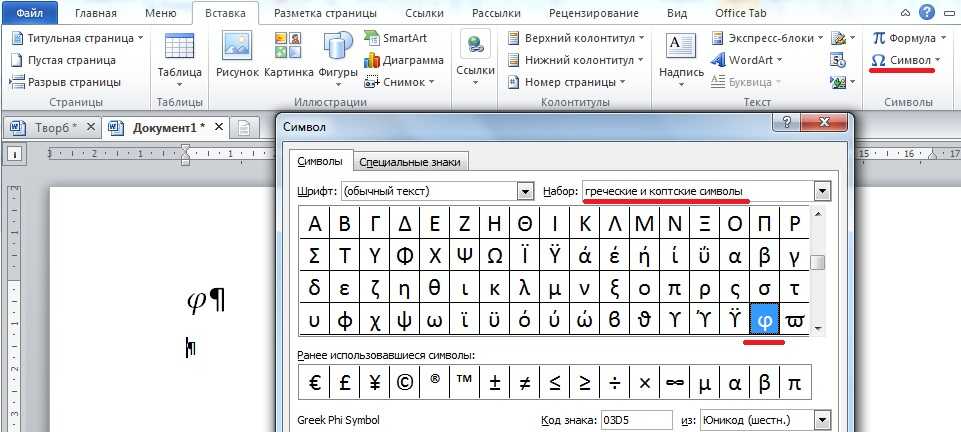Select the pound £ recently used symbol
The width and height of the screenshot is (961, 432).
[x=344, y=382]
